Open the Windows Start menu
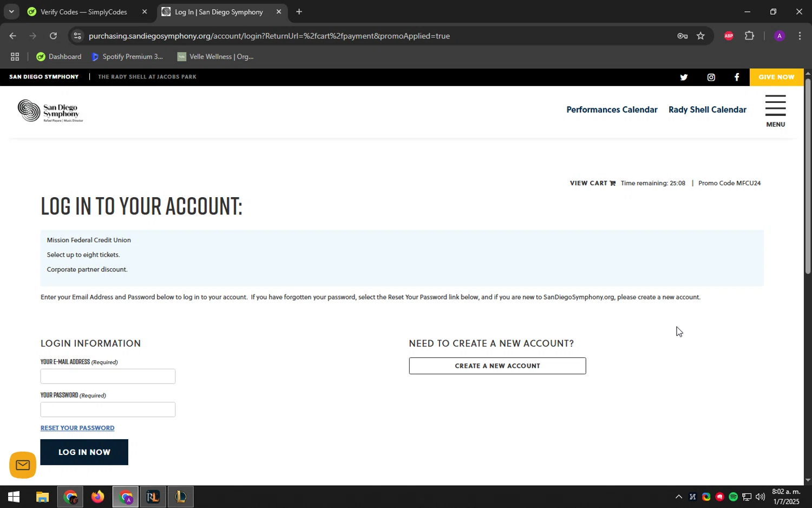 click(14, 497)
